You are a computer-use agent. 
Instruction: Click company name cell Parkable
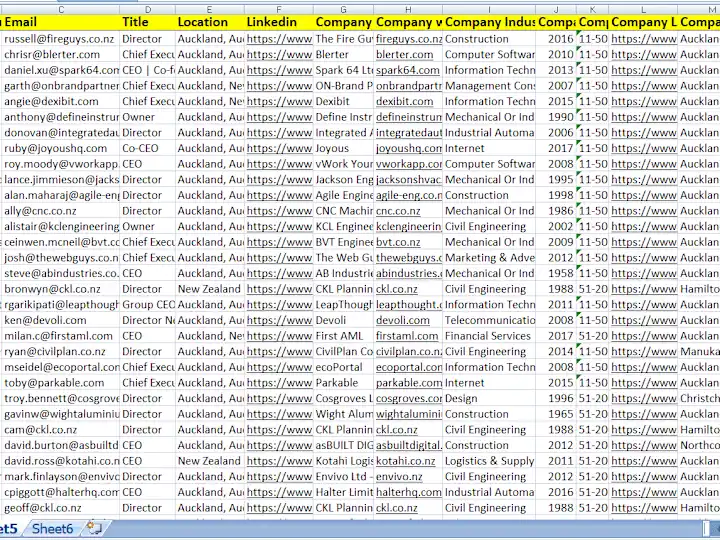pyautogui.click(x=343, y=382)
